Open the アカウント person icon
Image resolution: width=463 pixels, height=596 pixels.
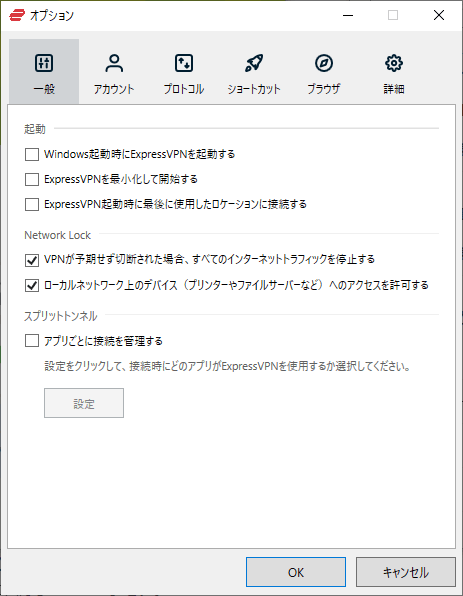pos(114,63)
